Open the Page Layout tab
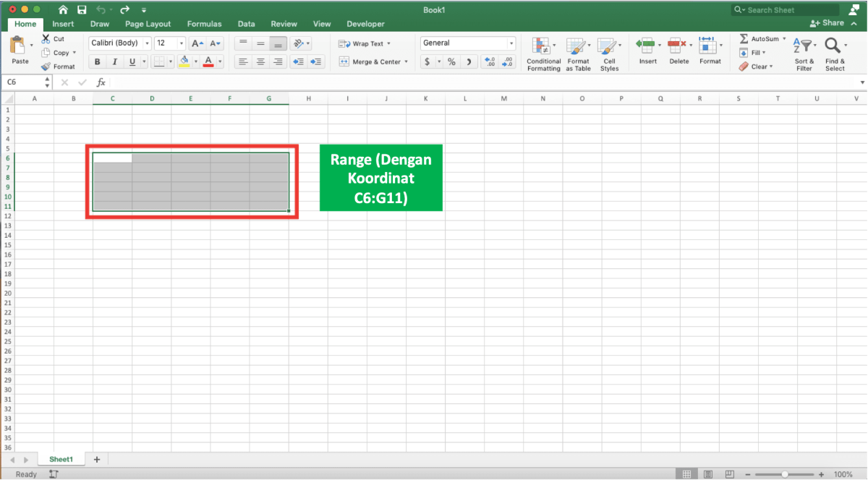The height and width of the screenshot is (480, 868). pos(148,24)
